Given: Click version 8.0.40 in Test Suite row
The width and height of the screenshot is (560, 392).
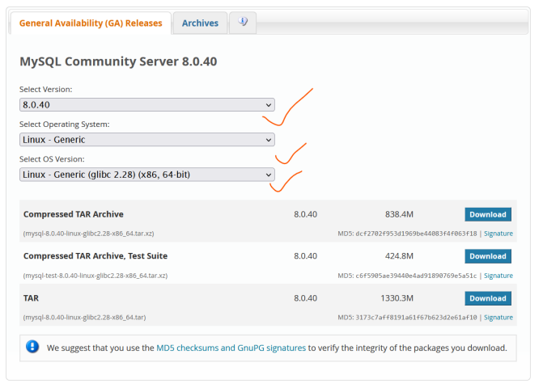Looking at the screenshot, I should pos(305,256).
